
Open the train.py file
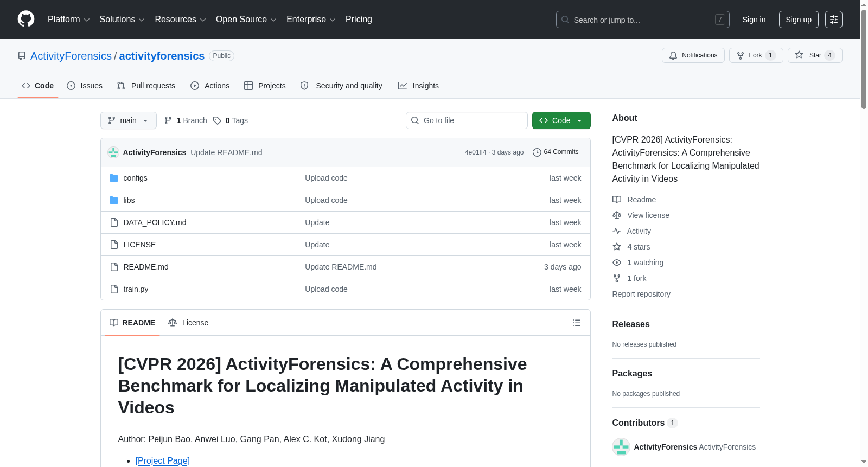136,289
